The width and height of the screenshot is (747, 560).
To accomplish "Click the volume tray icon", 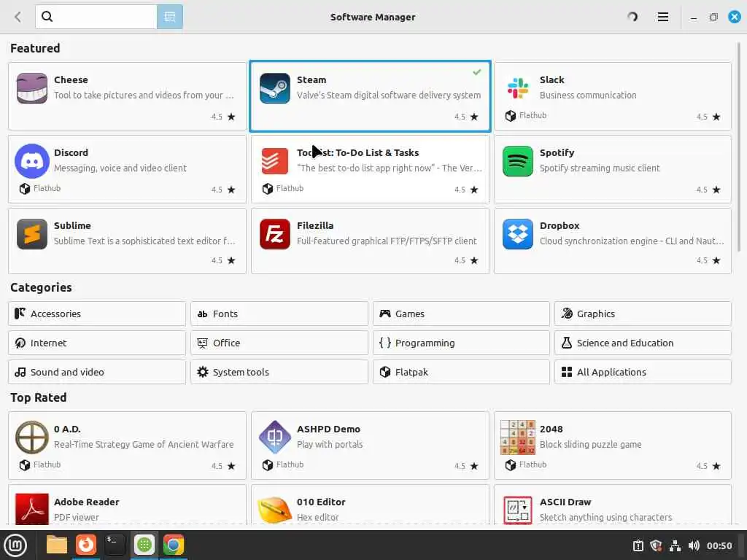I will click(x=694, y=545).
